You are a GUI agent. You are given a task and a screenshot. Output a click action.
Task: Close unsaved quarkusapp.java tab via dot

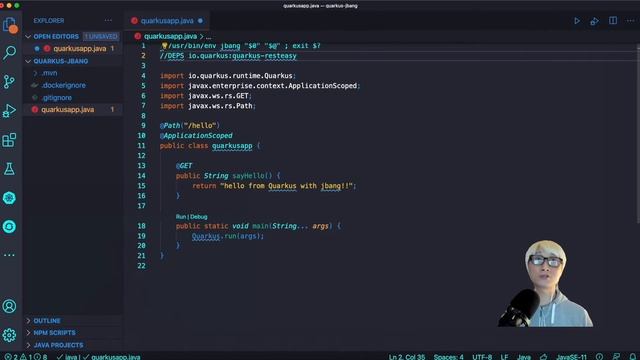point(200,21)
